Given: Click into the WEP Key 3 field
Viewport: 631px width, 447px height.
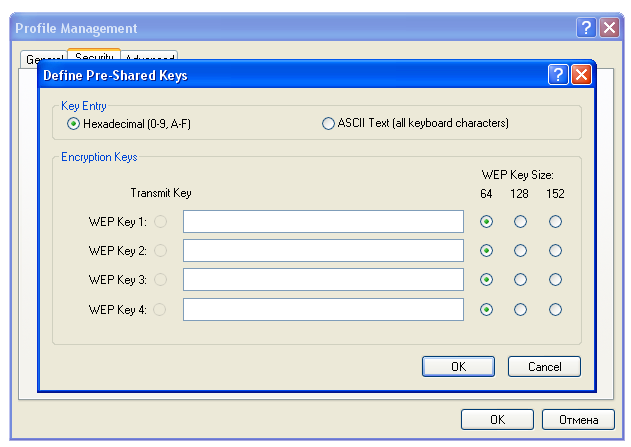Looking at the screenshot, I should point(323,279).
